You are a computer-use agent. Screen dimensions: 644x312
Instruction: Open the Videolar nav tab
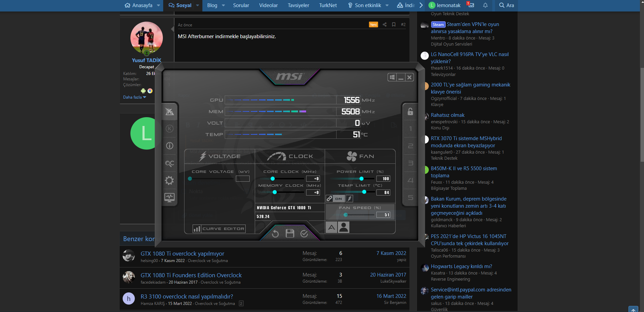point(268,5)
